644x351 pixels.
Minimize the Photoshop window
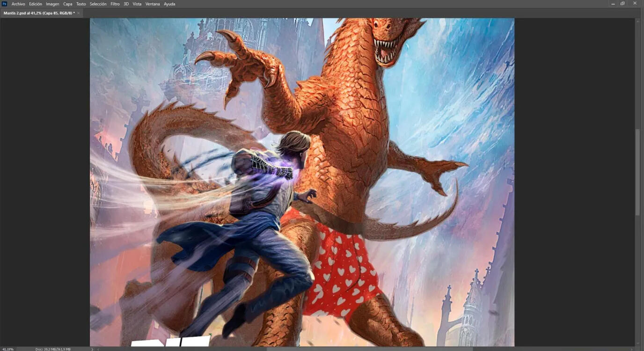613,4
